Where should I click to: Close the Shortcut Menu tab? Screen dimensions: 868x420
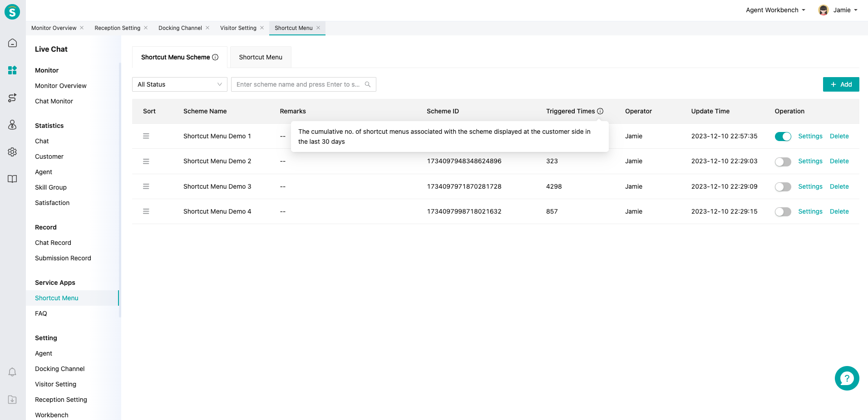tap(318, 28)
